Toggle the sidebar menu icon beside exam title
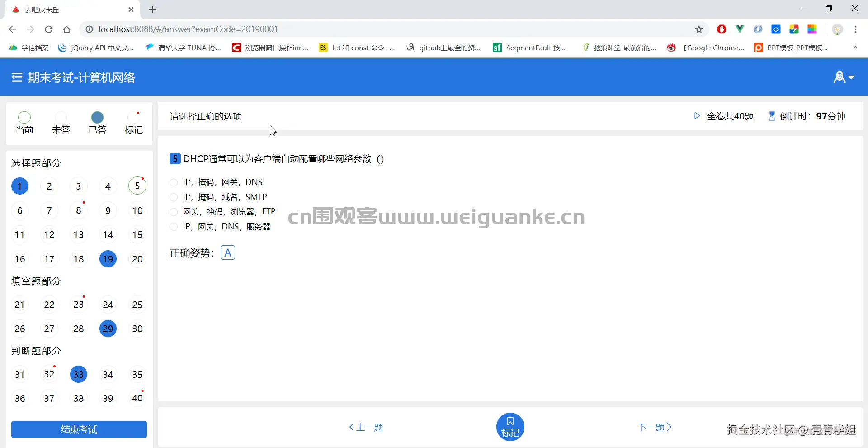The width and height of the screenshot is (868, 448). click(x=17, y=78)
